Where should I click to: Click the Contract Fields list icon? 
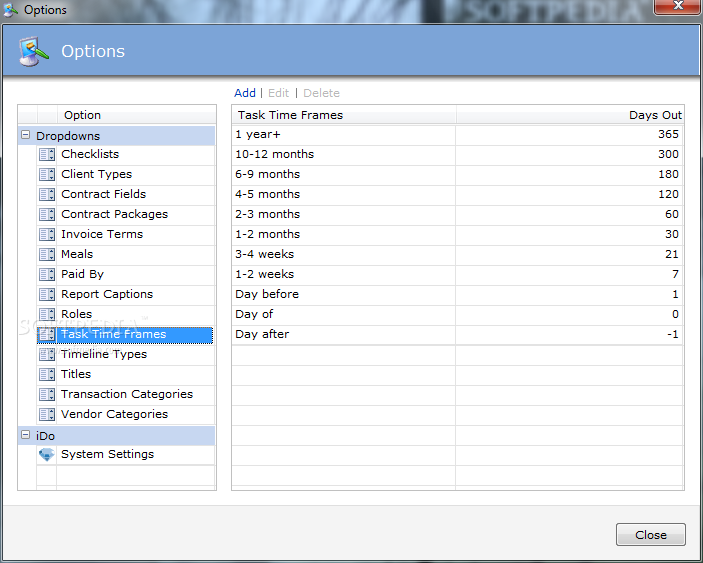(47, 194)
